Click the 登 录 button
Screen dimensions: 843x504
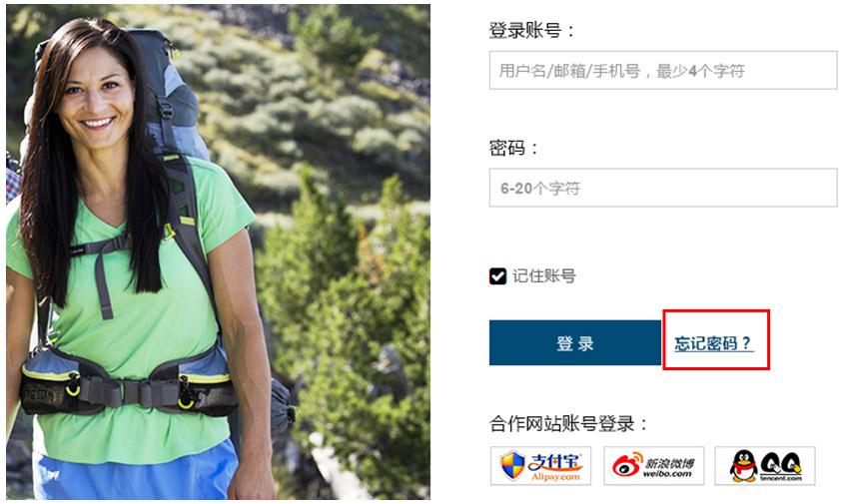[574, 342]
